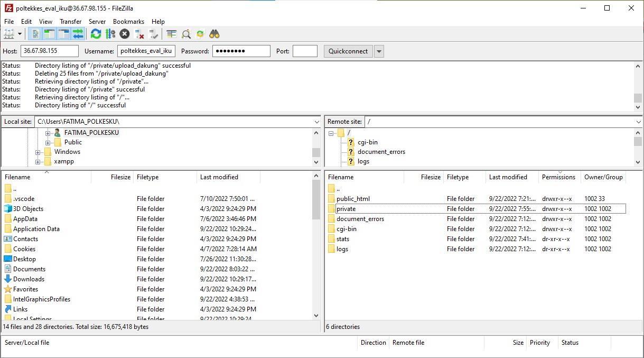Image resolution: width=644 pixels, height=358 pixels.
Task: Toggle message log display
Action: 35,34
